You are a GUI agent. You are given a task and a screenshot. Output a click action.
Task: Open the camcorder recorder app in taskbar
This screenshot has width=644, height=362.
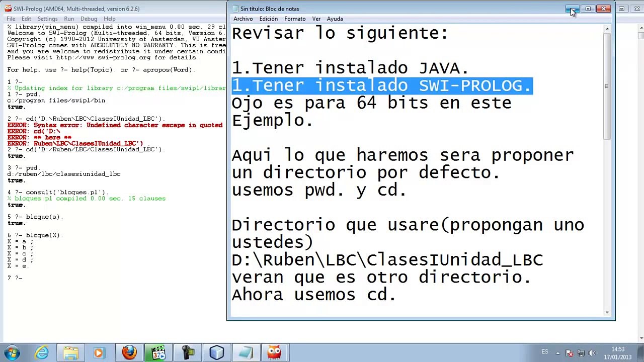(188, 353)
